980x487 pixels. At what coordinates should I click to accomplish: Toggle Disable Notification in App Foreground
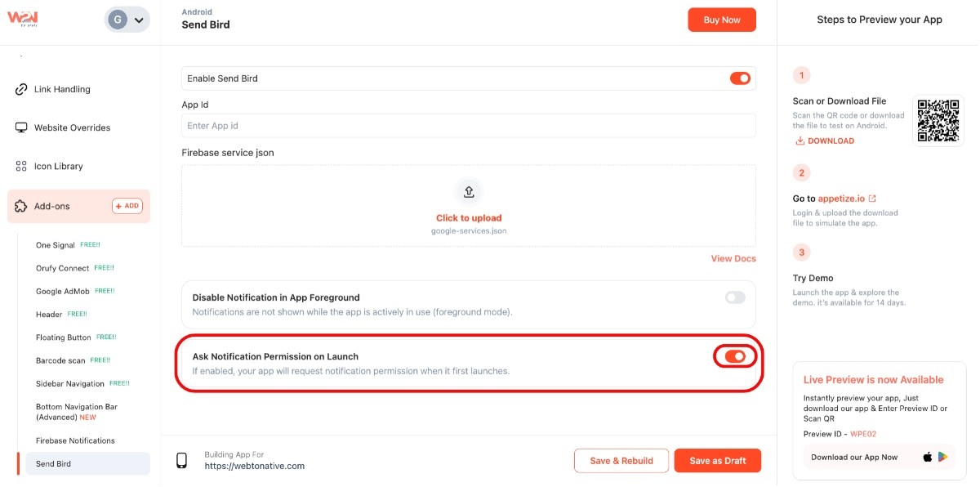tap(735, 297)
